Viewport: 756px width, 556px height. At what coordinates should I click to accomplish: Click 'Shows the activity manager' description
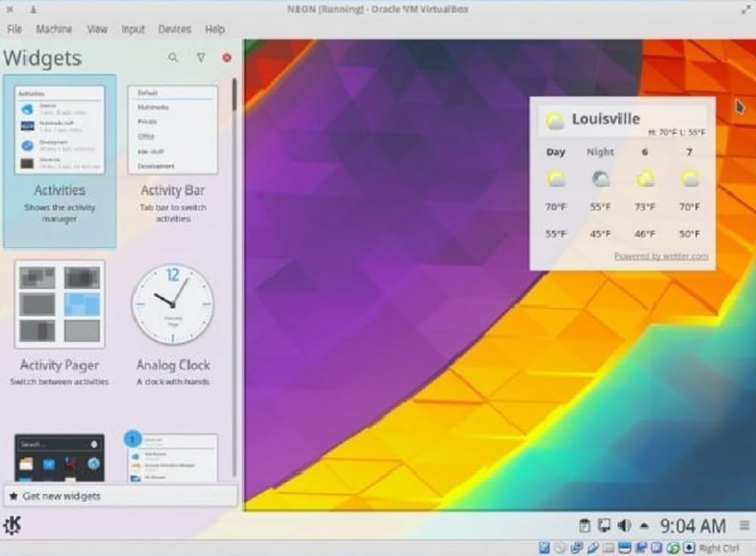60,213
